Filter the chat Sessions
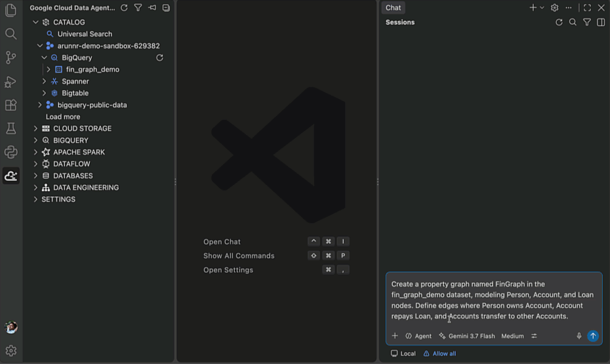The width and height of the screenshot is (610, 364). [x=586, y=22]
